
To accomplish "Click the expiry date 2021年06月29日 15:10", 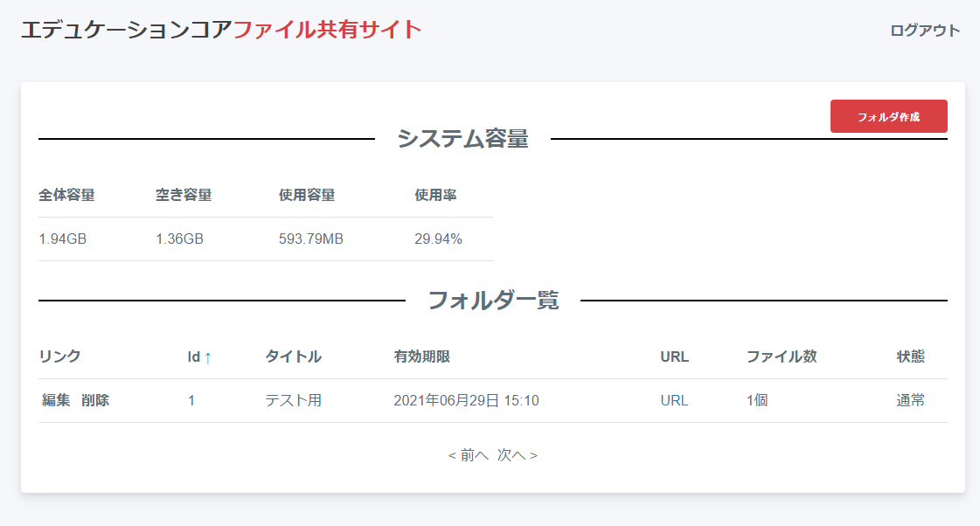I will click(x=466, y=401).
